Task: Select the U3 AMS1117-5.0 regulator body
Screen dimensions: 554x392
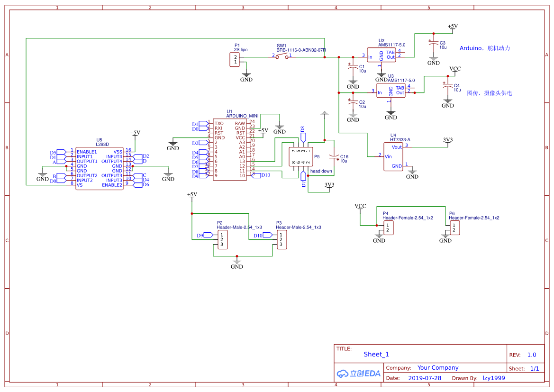Action: pos(391,91)
